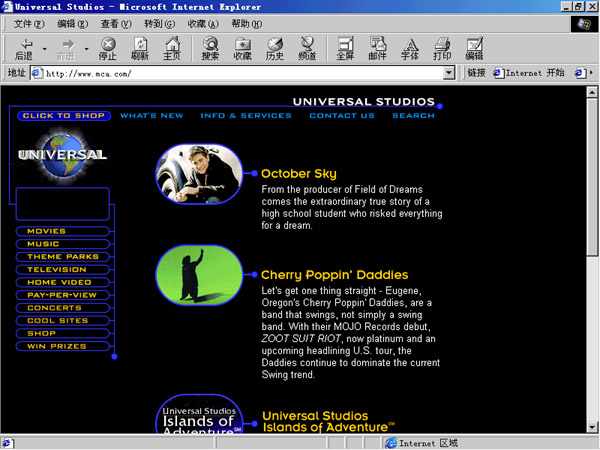
Task: Open the WHAT'S NEW link
Action: [152, 116]
